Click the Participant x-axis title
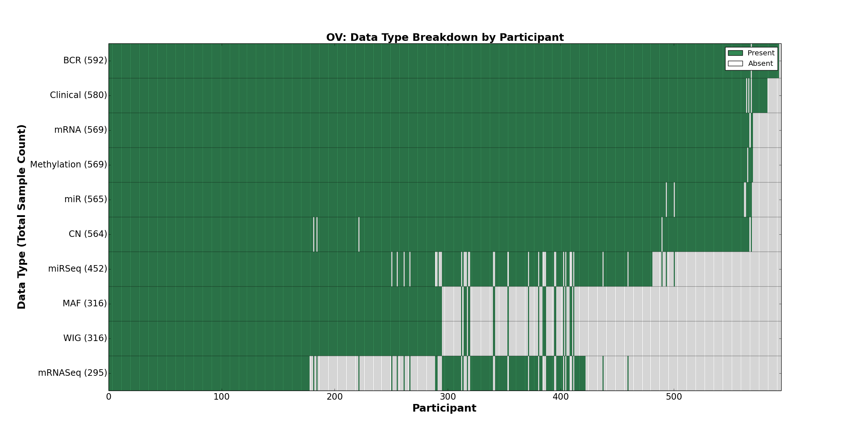 [444, 408]
